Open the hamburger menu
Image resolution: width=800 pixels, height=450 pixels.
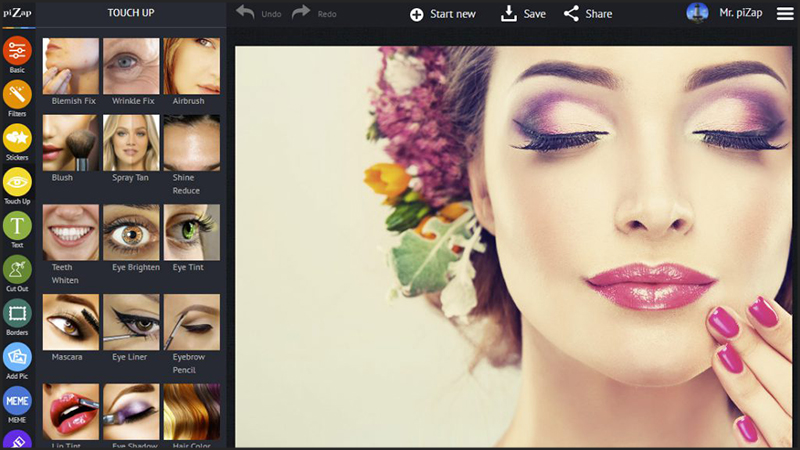click(x=784, y=14)
